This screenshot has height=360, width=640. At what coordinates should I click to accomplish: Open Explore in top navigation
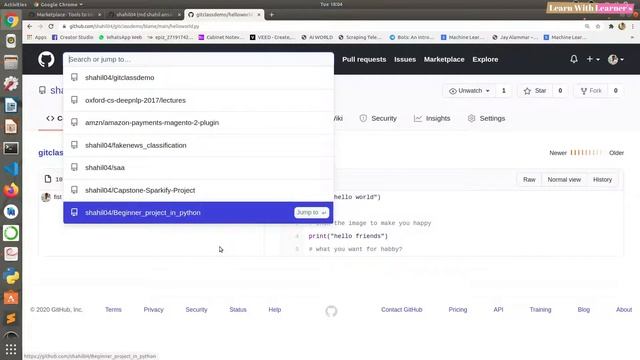(485, 59)
